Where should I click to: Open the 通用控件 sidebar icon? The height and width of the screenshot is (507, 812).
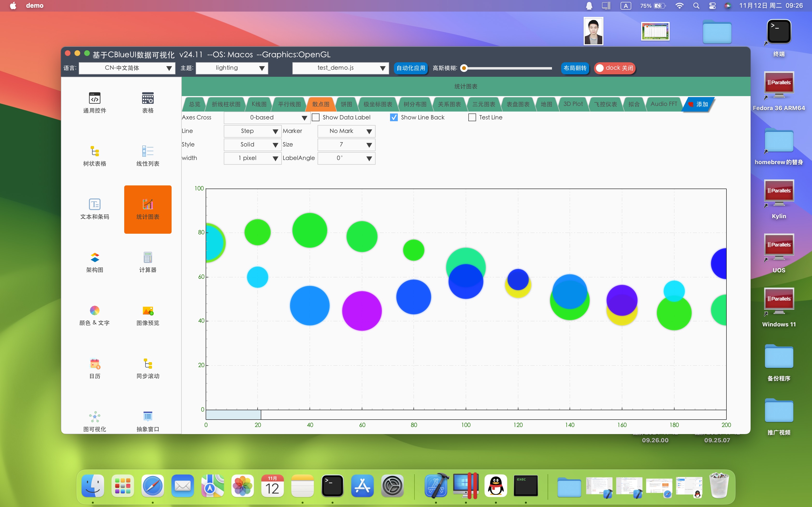[x=95, y=98]
